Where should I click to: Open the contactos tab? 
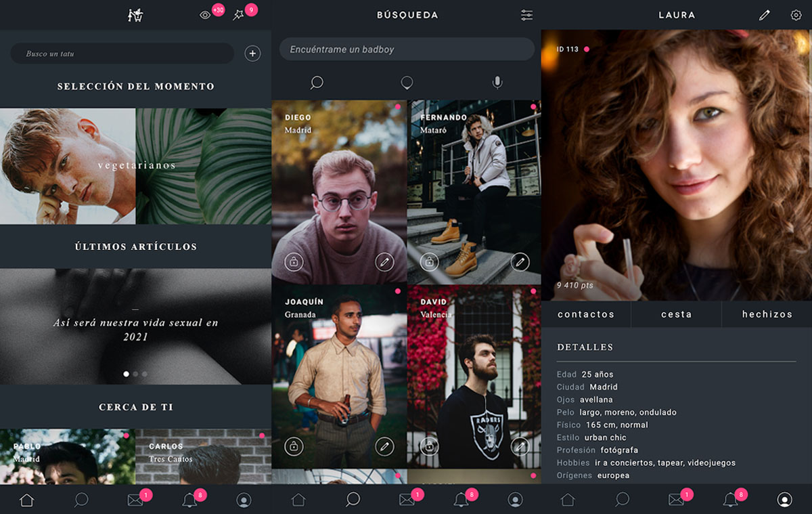[586, 314]
